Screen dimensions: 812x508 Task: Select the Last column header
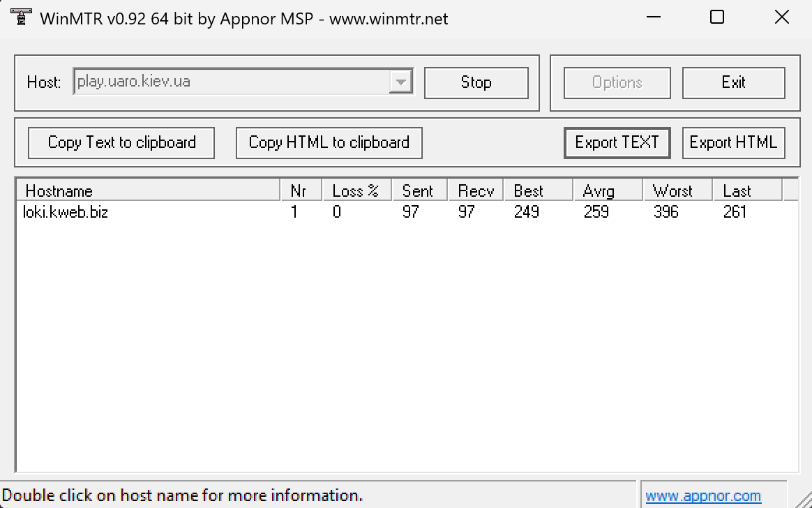point(748,190)
